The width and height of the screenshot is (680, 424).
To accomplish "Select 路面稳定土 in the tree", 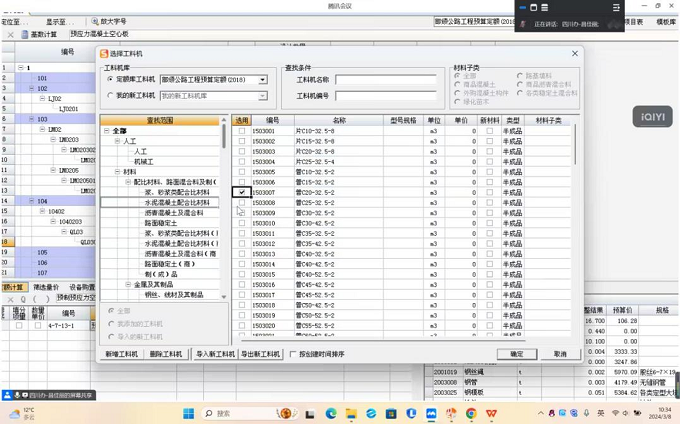I will coord(161,223).
